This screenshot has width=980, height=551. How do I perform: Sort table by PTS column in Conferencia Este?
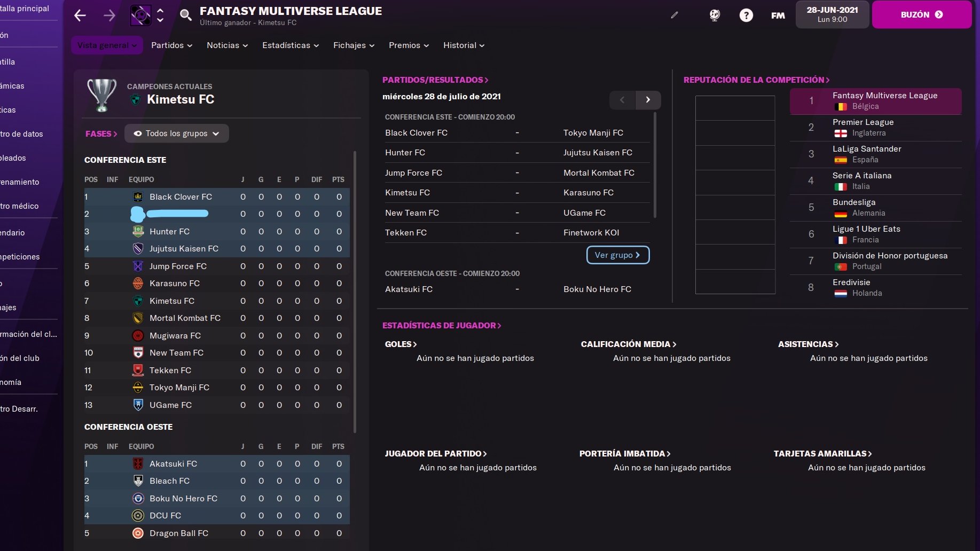coord(338,180)
